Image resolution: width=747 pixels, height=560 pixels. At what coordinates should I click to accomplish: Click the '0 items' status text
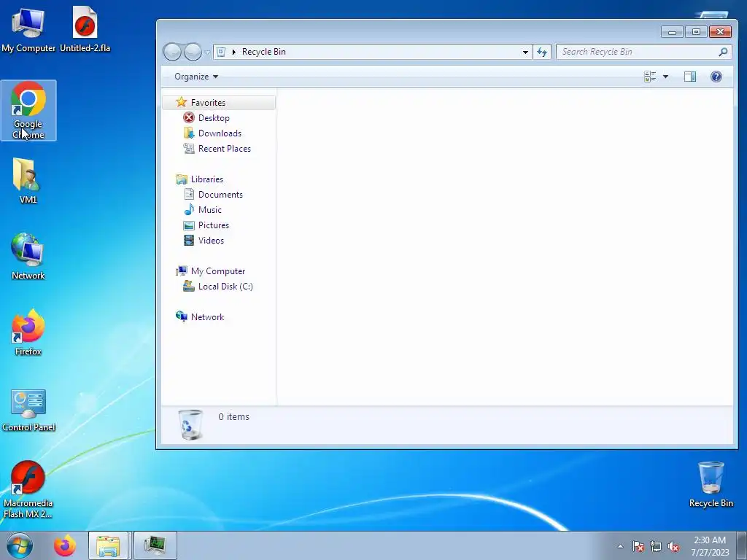coord(233,416)
